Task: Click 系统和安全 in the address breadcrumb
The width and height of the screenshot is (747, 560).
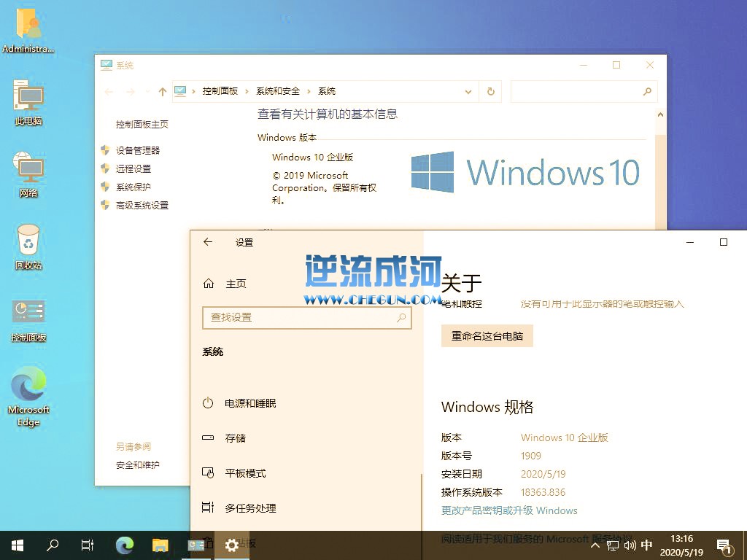Action: coord(278,91)
